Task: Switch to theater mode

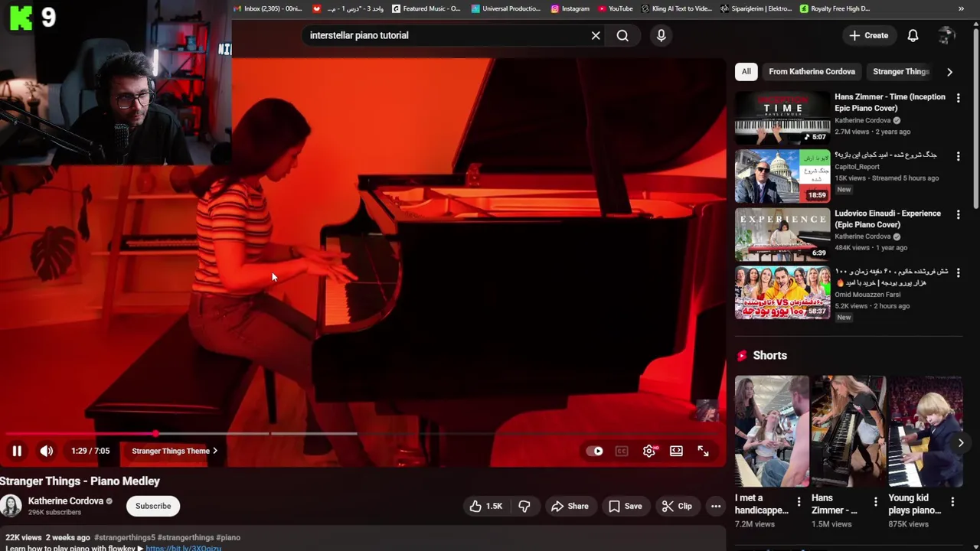Action: point(676,451)
